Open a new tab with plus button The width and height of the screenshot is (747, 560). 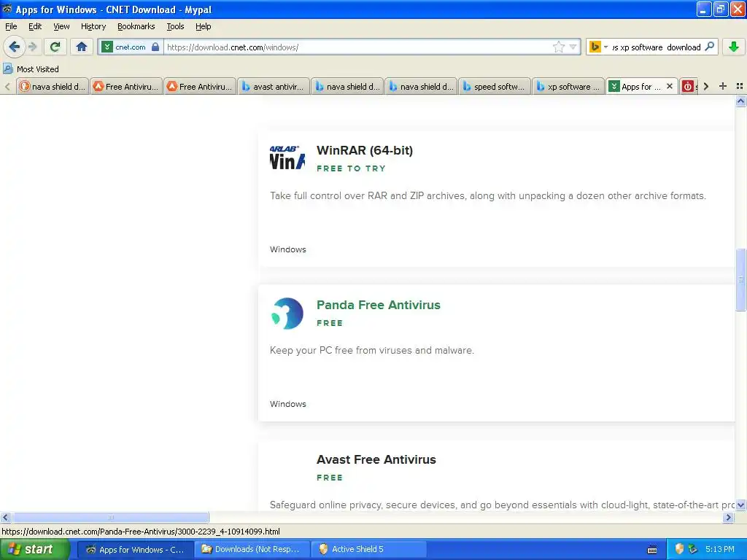tap(723, 86)
